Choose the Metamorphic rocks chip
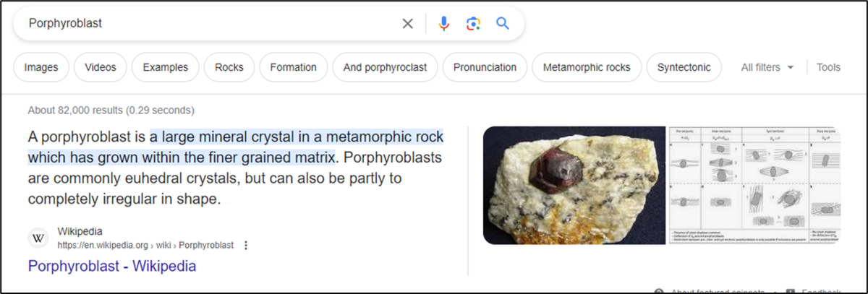The width and height of the screenshot is (868, 294). coord(587,67)
